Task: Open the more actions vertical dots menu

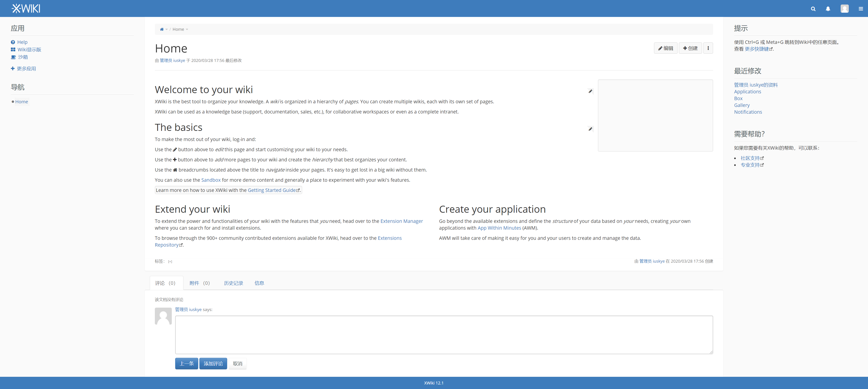Action: [708, 48]
